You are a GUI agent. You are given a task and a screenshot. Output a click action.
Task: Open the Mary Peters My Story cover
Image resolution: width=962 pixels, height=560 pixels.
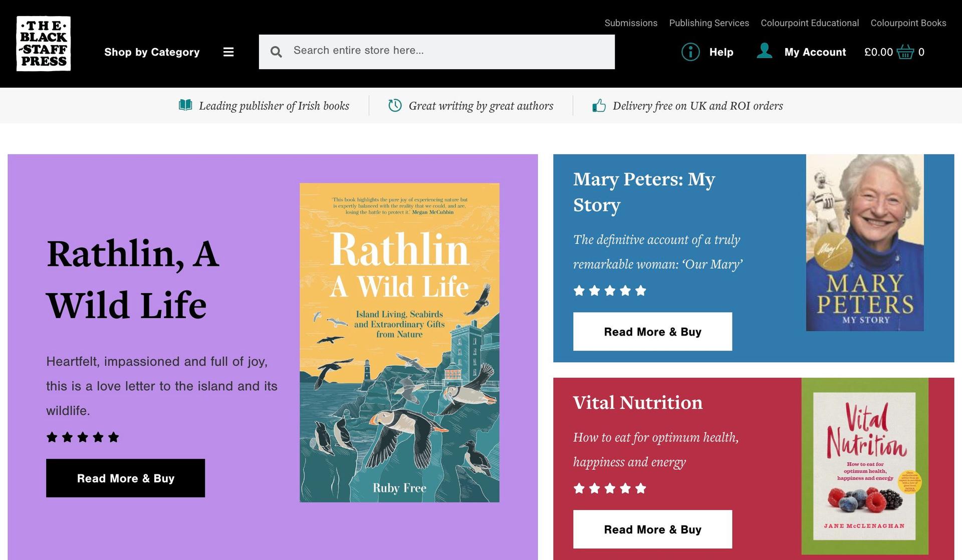pos(865,242)
